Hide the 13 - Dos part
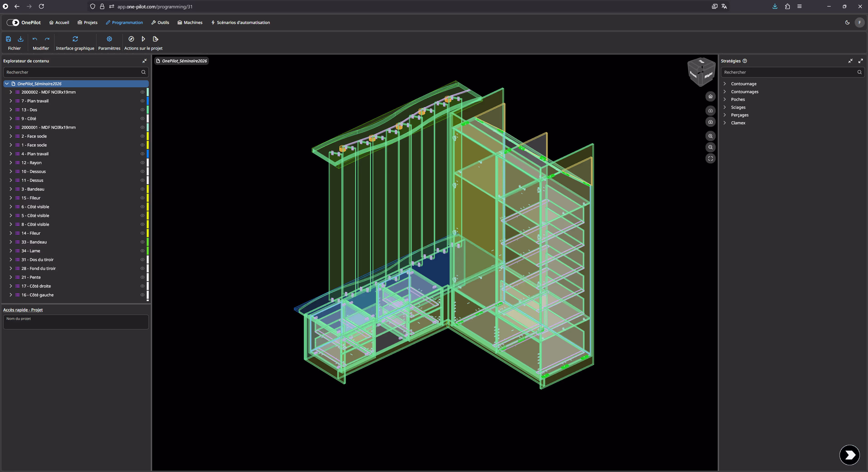The width and height of the screenshot is (868, 472). pyautogui.click(x=143, y=110)
